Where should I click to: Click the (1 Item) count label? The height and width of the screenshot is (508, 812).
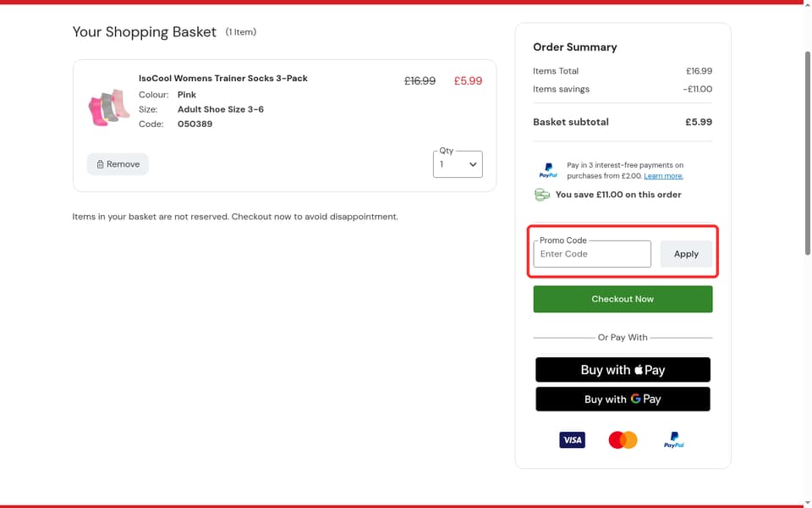click(241, 32)
